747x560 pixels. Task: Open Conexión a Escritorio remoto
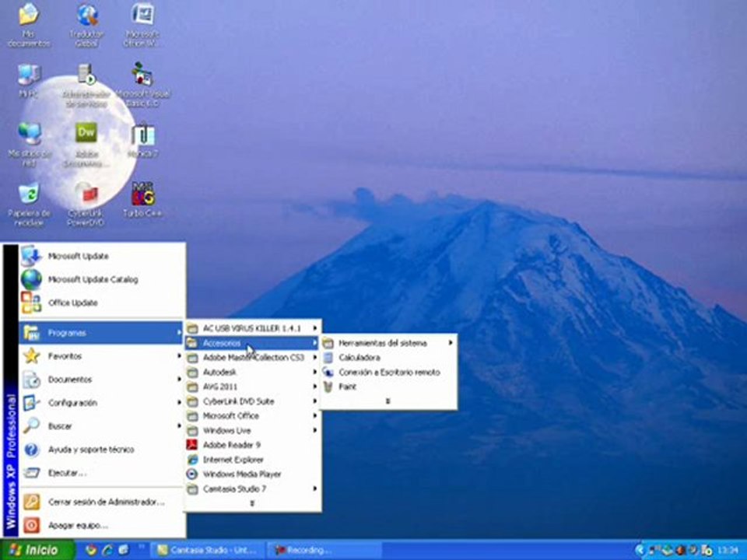(x=388, y=373)
